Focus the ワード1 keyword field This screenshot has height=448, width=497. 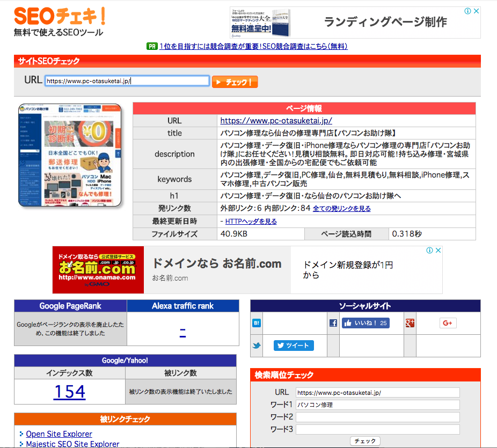click(x=377, y=405)
